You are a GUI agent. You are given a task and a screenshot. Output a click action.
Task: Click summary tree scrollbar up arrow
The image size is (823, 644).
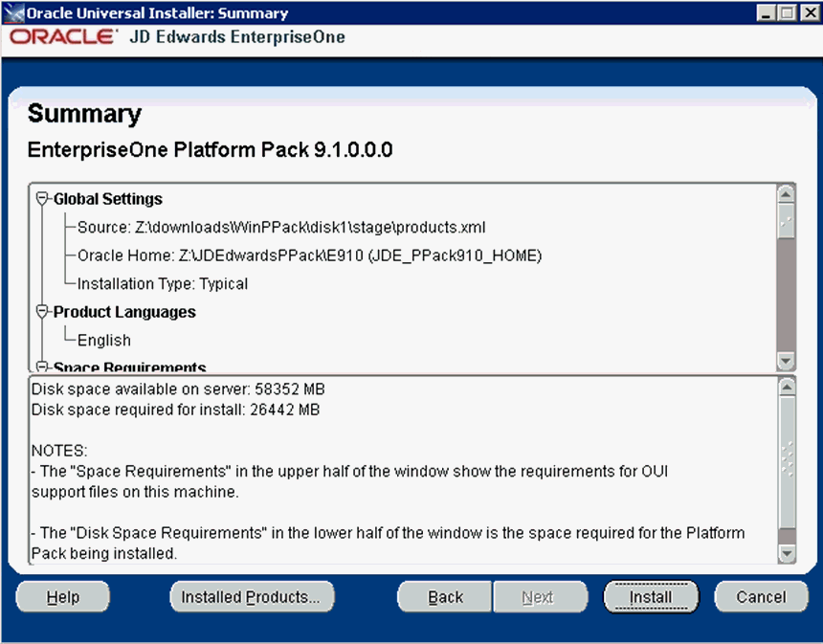coord(786,194)
